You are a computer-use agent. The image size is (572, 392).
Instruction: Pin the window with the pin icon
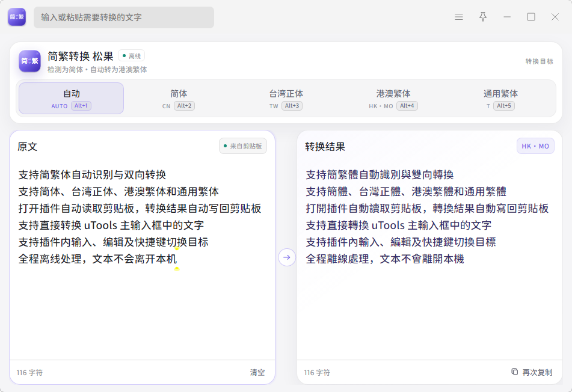point(483,17)
